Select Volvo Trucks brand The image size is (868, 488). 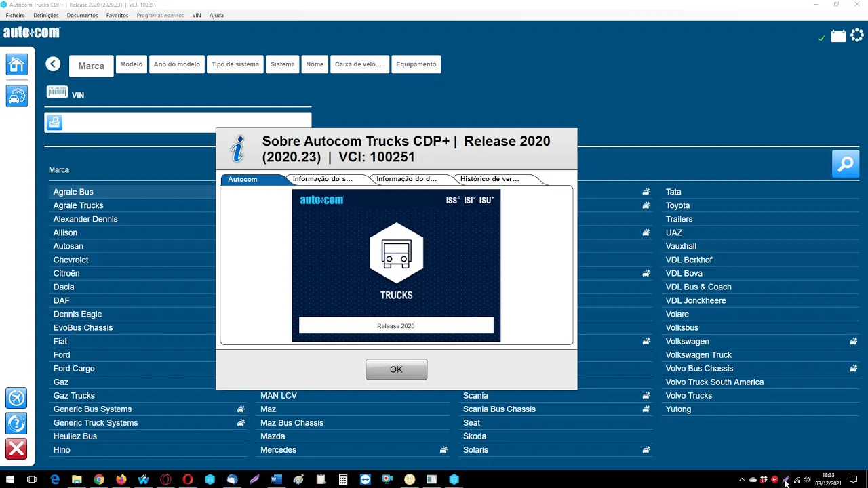pos(689,395)
